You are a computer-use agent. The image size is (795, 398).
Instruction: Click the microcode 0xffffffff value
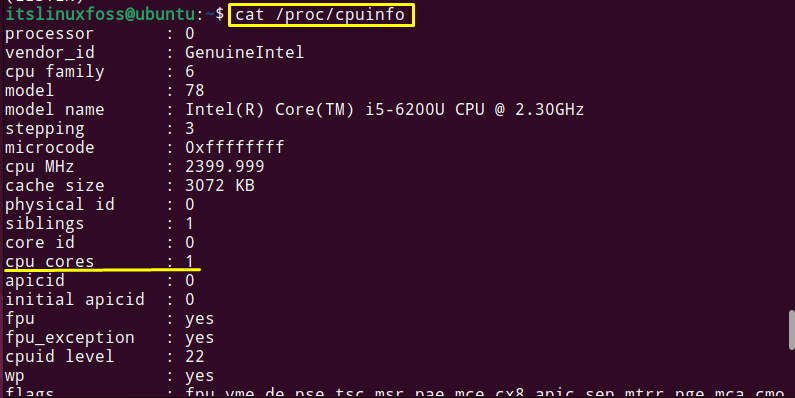tap(234, 148)
